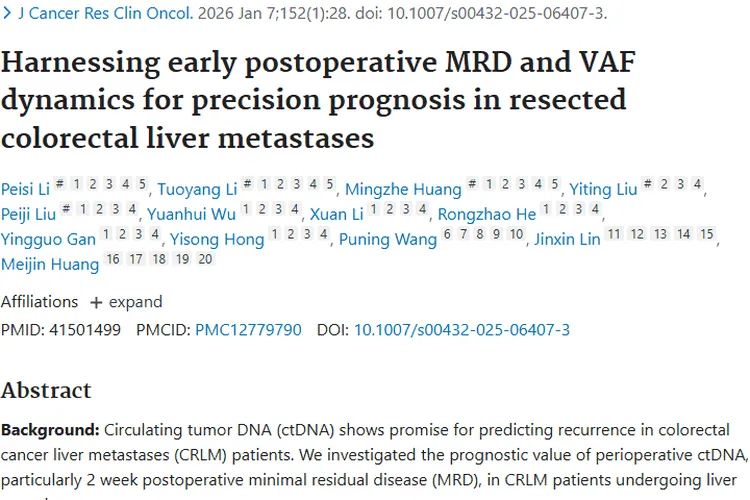Image resolution: width=750 pixels, height=500 pixels.
Task: Expand the J Cancer Res Clin Oncol journal chevron
Action: (7, 15)
